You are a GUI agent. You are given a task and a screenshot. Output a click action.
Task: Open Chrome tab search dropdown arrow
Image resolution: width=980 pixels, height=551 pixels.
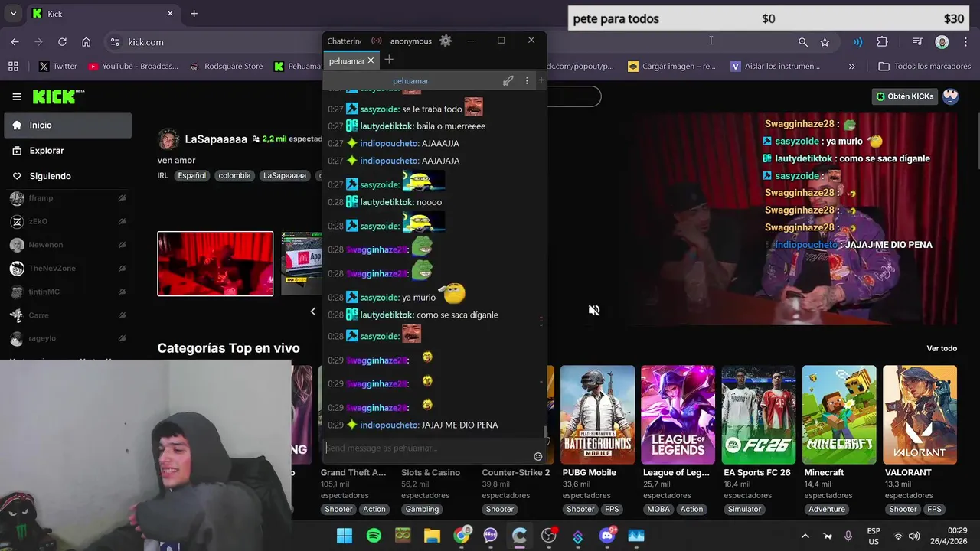coord(14,14)
